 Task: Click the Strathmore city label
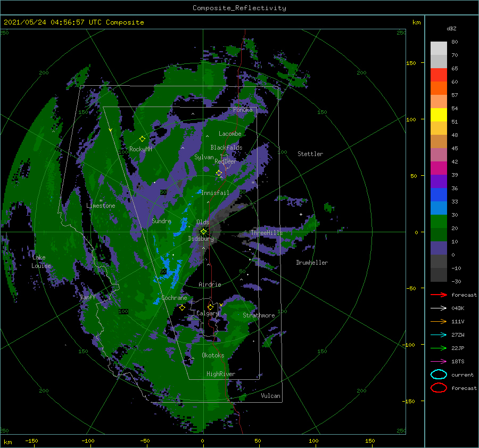(x=259, y=315)
